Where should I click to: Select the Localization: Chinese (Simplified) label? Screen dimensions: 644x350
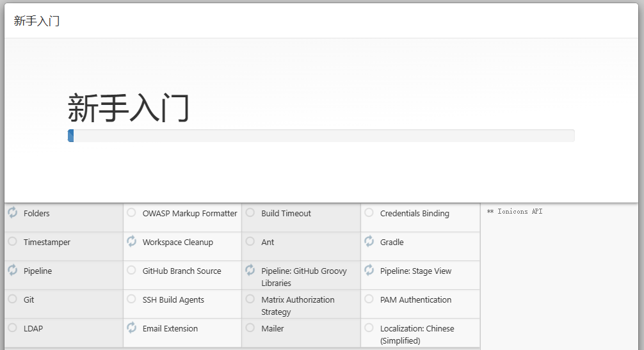pos(417,335)
